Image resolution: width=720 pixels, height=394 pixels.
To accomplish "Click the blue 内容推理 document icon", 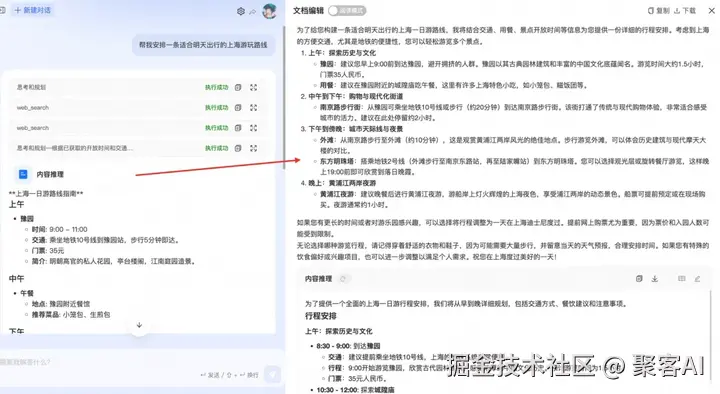I will tap(23, 174).
